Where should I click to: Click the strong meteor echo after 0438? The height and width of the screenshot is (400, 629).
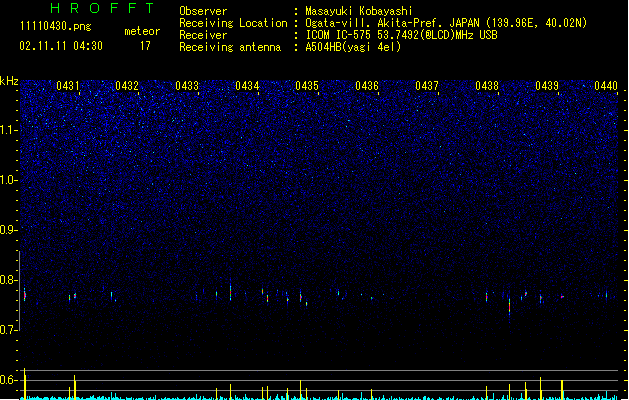pos(509,309)
